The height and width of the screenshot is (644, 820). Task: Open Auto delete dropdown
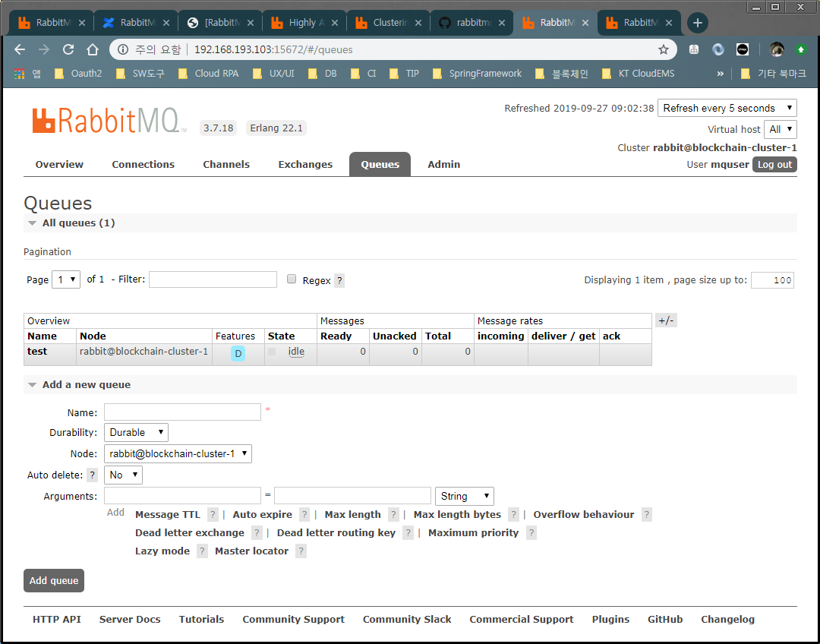tap(124, 475)
